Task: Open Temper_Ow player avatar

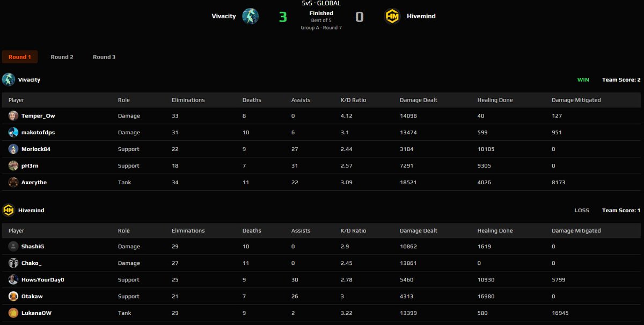Action: pos(13,115)
